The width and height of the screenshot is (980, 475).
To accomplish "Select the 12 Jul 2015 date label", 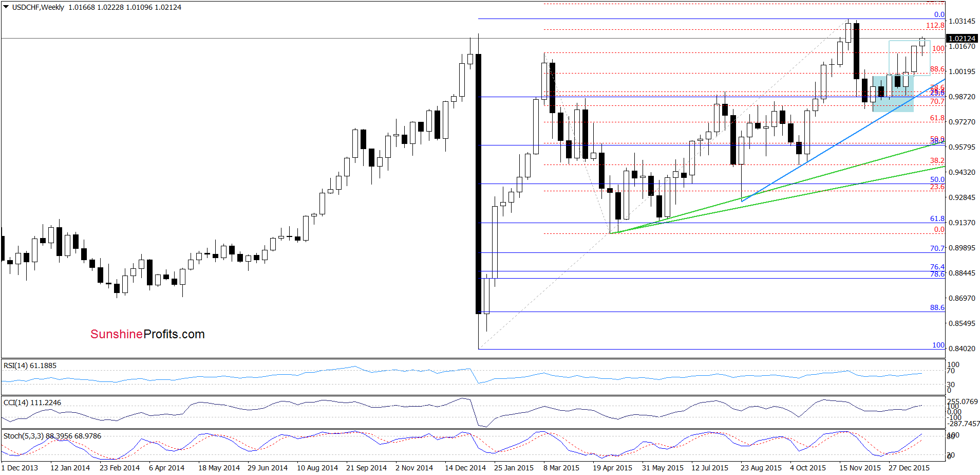I will 710,468.
